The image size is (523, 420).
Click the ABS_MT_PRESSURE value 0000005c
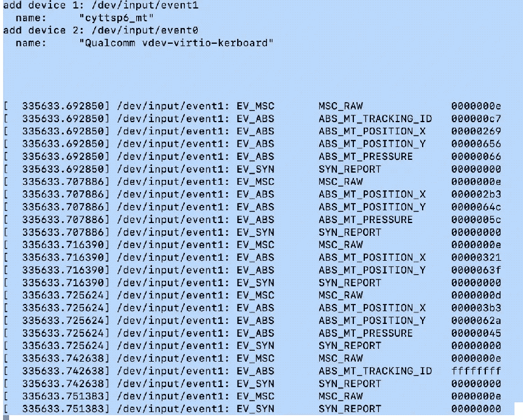476,219
